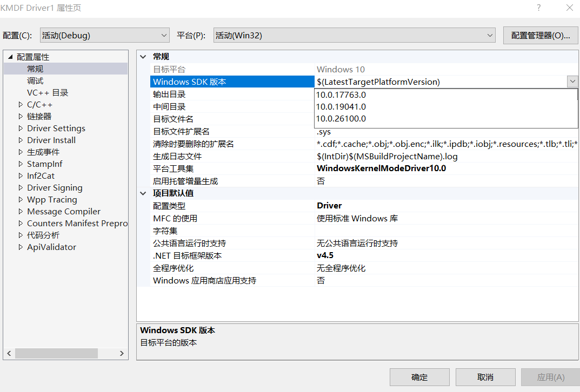Select 常规 in the property tree

pos(35,69)
